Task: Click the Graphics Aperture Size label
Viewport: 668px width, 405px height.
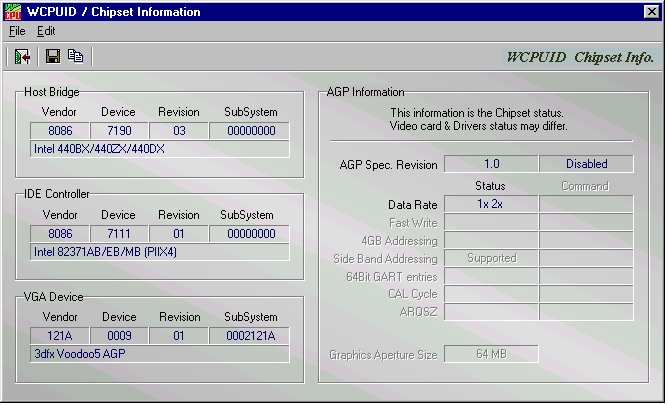Action: click(383, 355)
